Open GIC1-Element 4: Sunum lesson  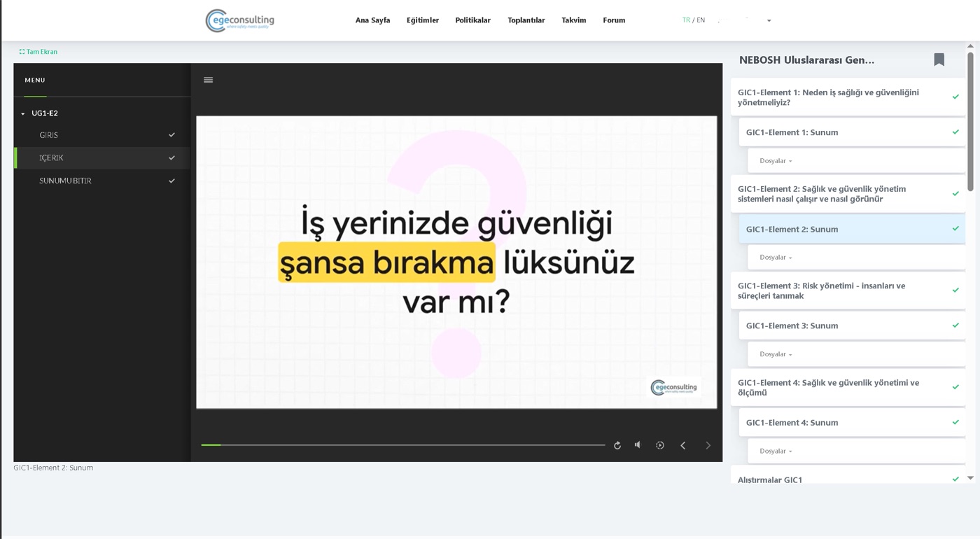pyautogui.click(x=852, y=422)
